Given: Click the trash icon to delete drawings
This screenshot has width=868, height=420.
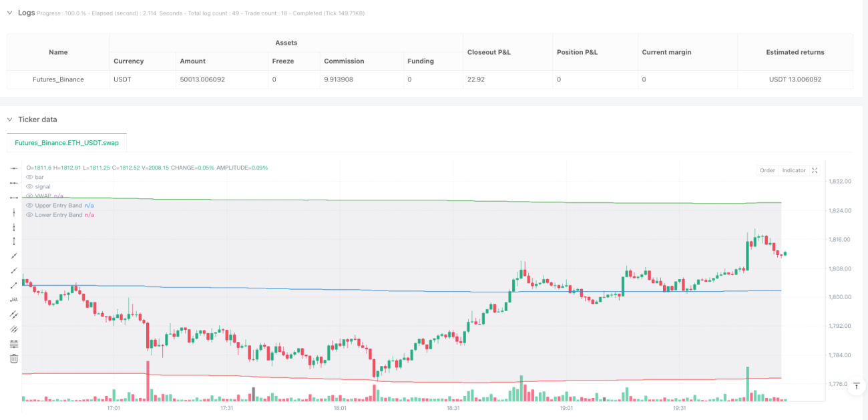Looking at the screenshot, I should tap(14, 359).
